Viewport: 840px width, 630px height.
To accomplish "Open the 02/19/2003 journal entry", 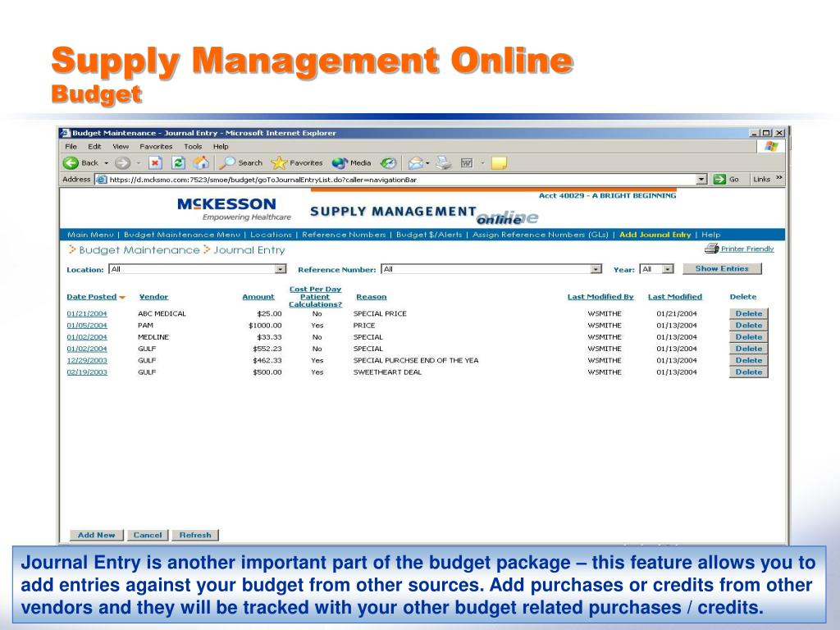I will coord(87,372).
